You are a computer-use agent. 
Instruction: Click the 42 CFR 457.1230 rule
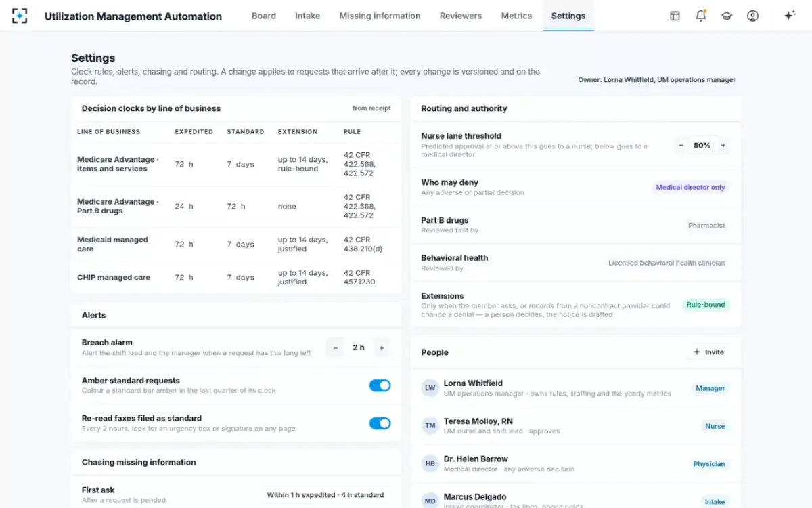pyautogui.click(x=359, y=278)
